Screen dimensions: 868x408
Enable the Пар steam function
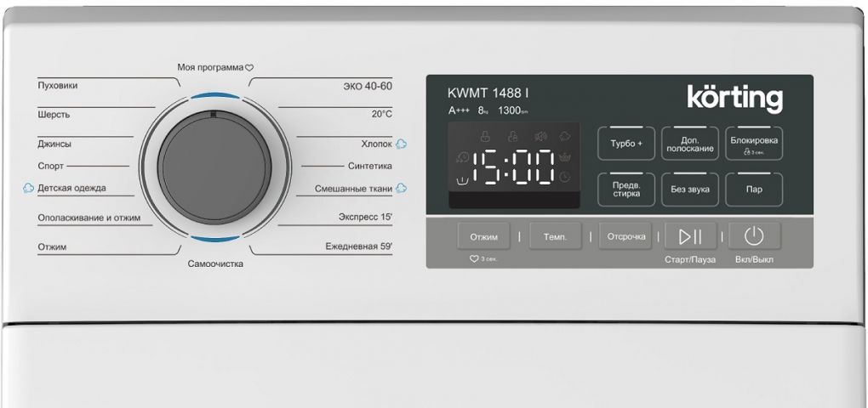click(x=753, y=189)
